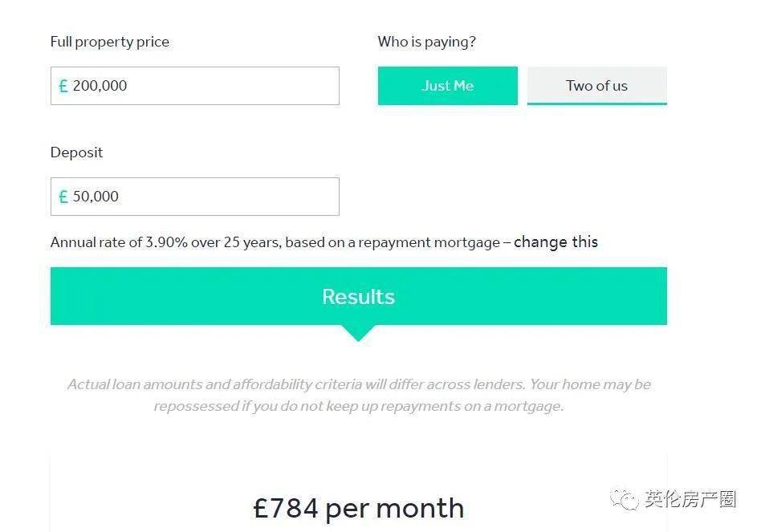Click the Full property price label
Screen dimensions: 761x532
(110, 42)
